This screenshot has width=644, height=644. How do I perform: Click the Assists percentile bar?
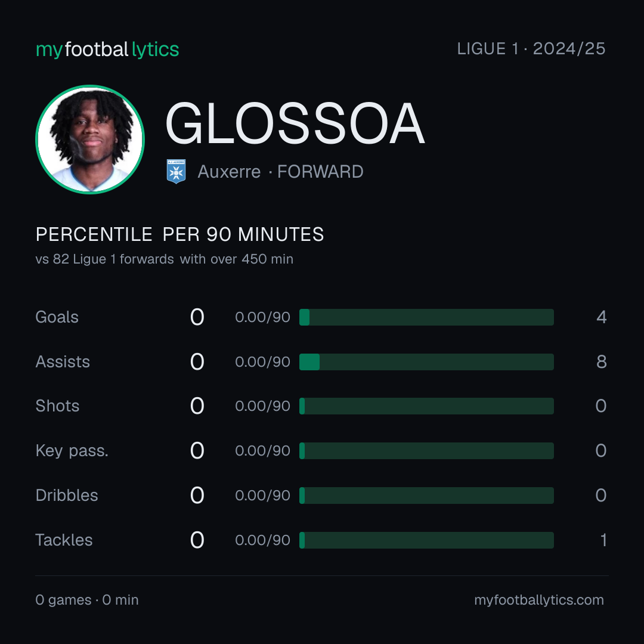click(426, 362)
